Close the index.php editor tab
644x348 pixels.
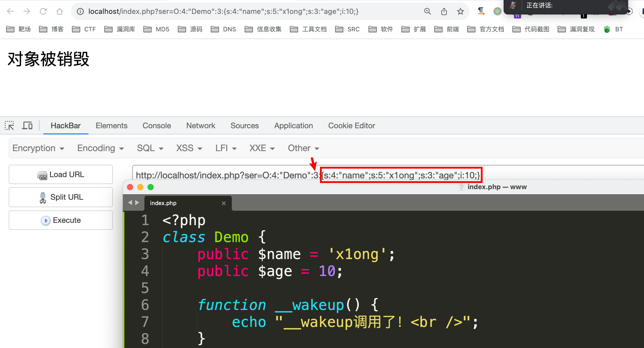[x=224, y=203]
